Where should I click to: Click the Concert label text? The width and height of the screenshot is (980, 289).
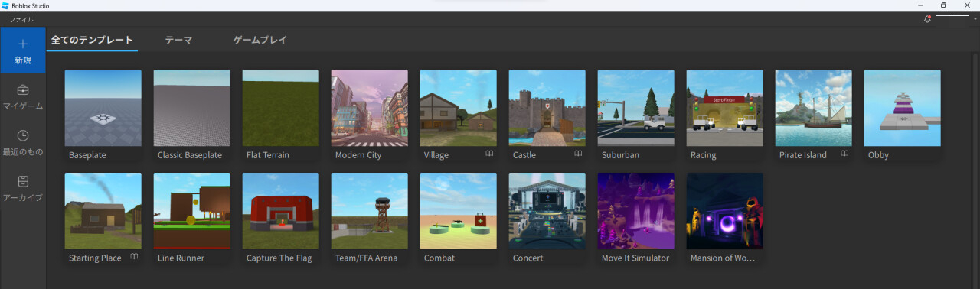(528, 258)
